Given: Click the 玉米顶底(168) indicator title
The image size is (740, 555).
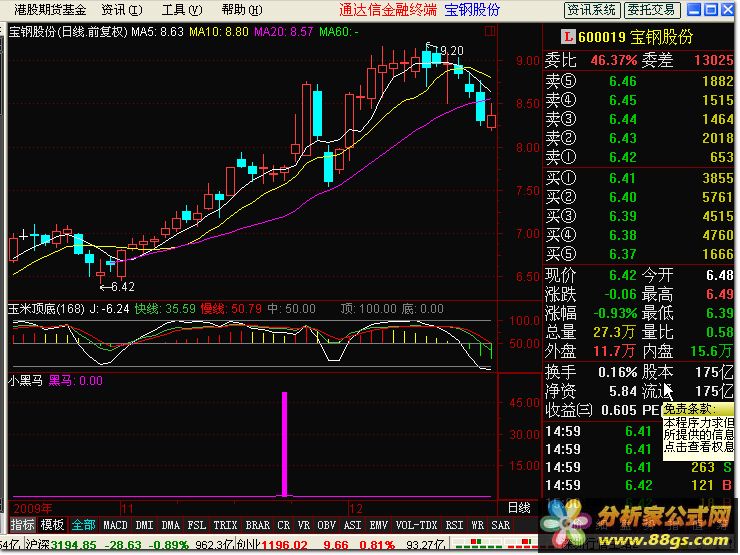Looking at the screenshot, I should [x=46, y=309].
